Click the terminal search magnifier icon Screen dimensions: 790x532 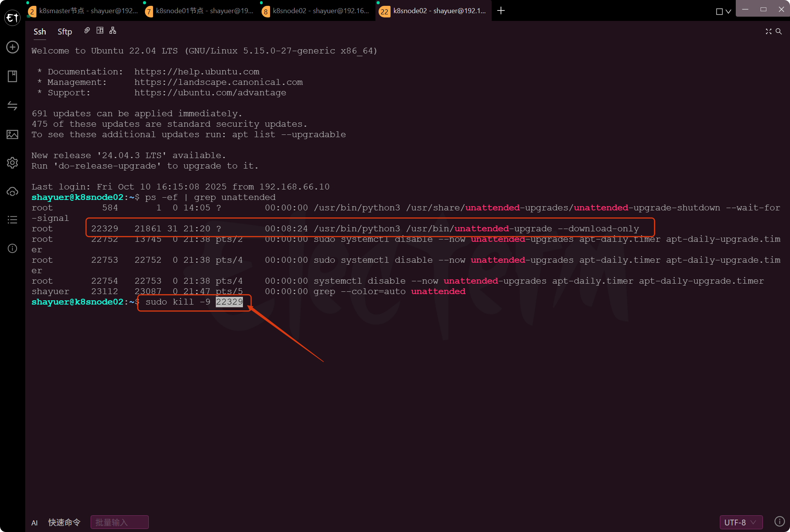778,31
